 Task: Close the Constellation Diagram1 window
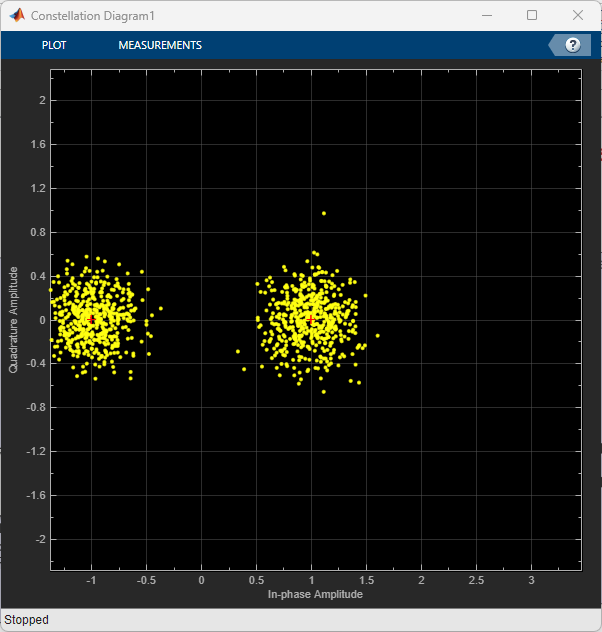tap(578, 15)
